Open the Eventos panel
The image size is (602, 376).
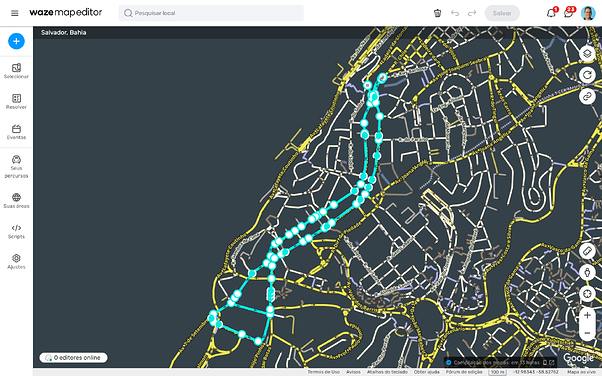coord(16,132)
